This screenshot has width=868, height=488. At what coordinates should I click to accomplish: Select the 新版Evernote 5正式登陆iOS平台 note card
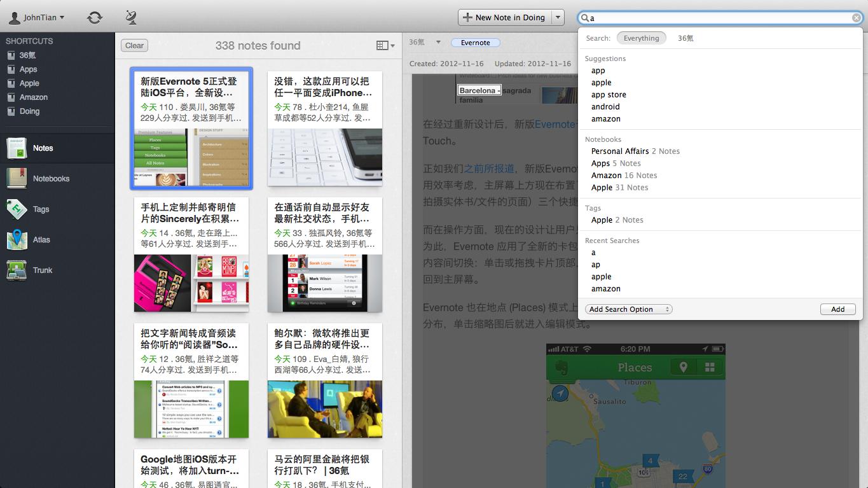191,129
